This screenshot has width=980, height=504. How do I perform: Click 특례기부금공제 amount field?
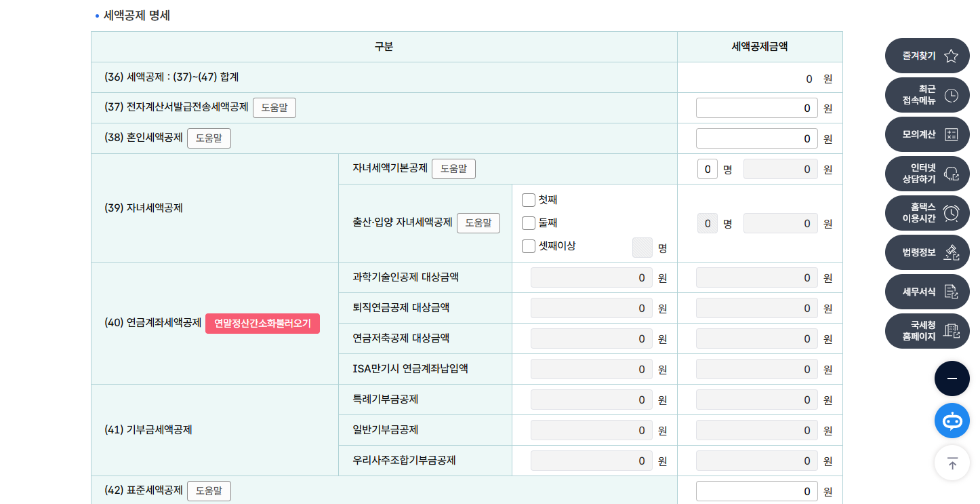coord(591,400)
